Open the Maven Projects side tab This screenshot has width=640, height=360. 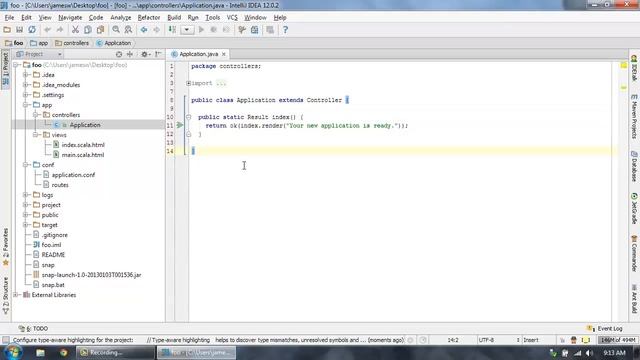(x=634, y=117)
